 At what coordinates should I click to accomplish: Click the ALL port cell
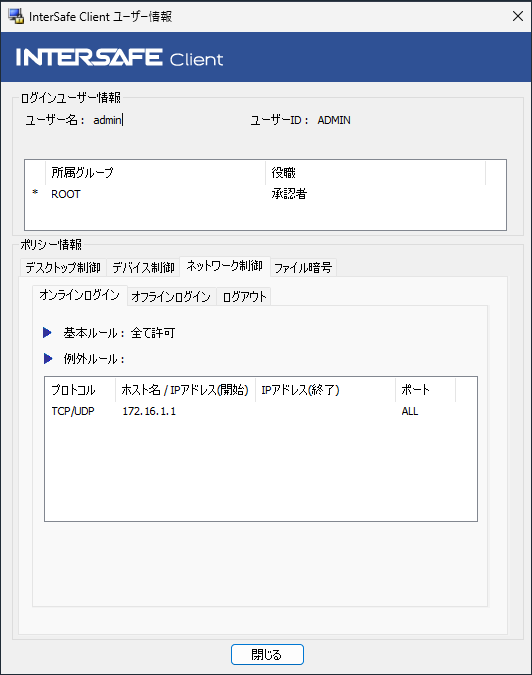pyautogui.click(x=410, y=411)
